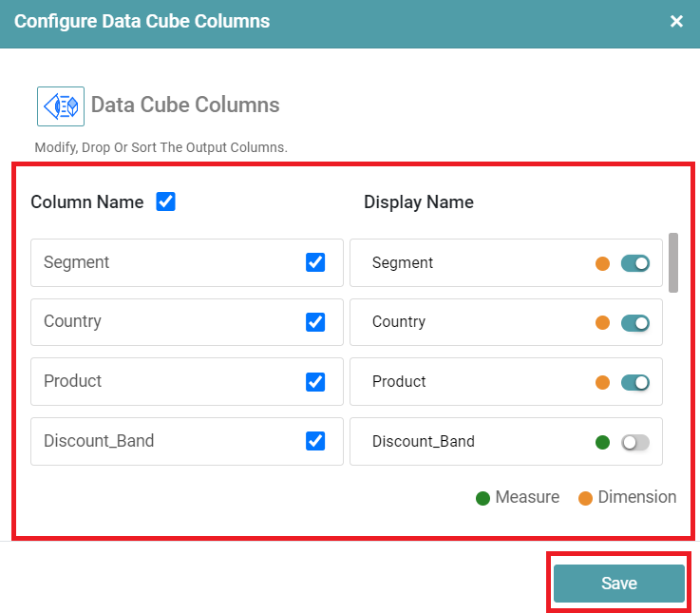Toggle the Country dimension switch off
700x613 pixels.
point(634,323)
